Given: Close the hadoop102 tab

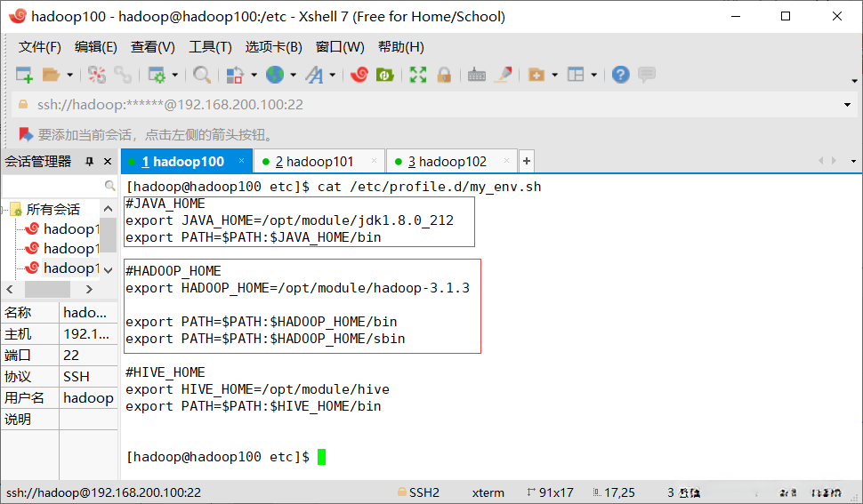Looking at the screenshot, I should click(506, 161).
